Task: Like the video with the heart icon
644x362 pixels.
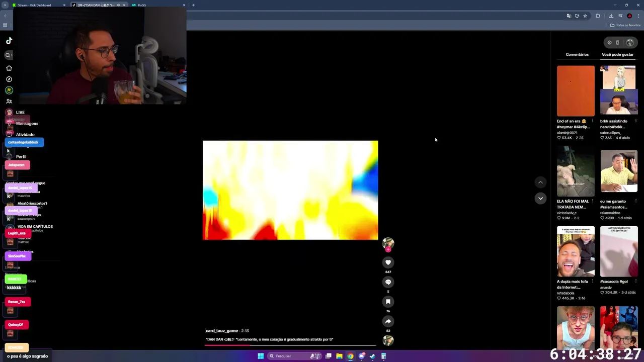Action: (388, 262)
